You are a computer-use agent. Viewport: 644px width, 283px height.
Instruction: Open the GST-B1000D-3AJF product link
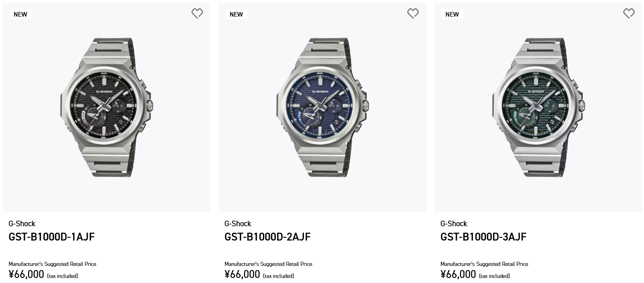pyautogui.click(x=483, y=237)
